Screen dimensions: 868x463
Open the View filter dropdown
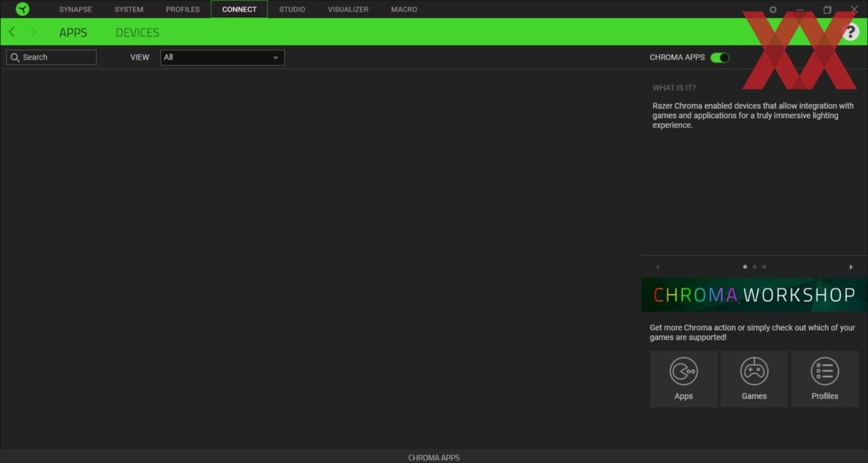(222, 57)
